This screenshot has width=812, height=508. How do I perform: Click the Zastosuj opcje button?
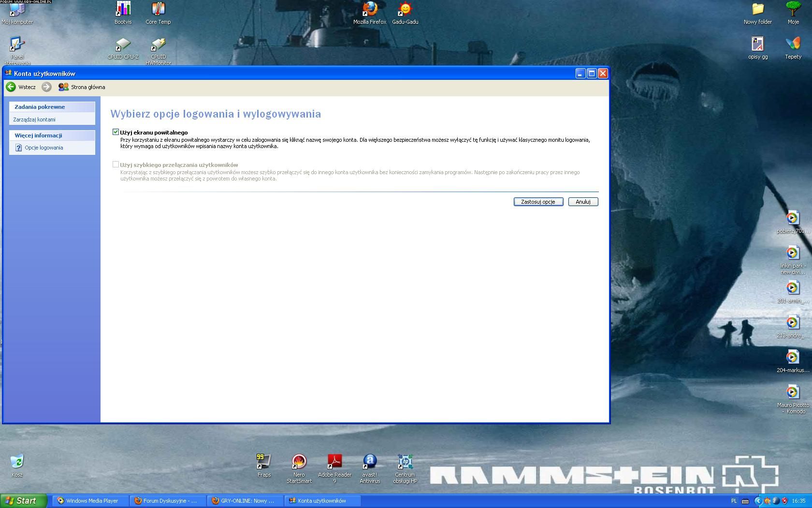tap(538, 202)
